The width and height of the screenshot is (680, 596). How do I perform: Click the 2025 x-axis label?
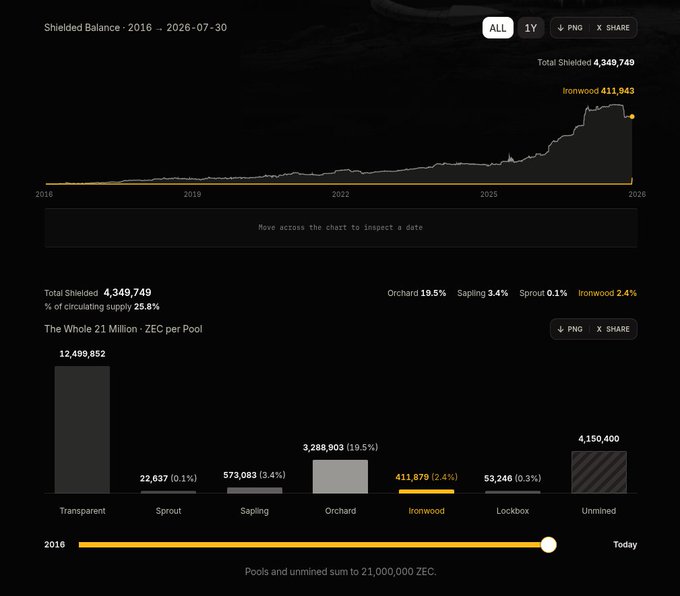click(x=489, y=194)
